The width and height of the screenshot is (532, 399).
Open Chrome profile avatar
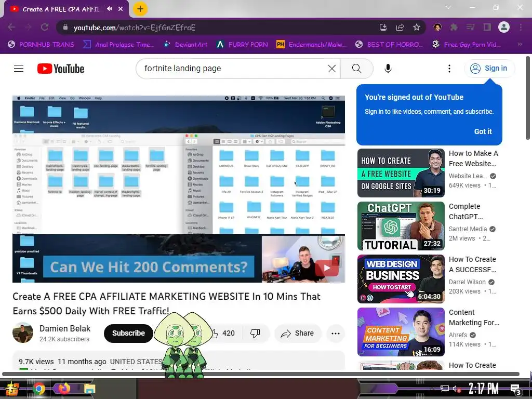(504, 27)
